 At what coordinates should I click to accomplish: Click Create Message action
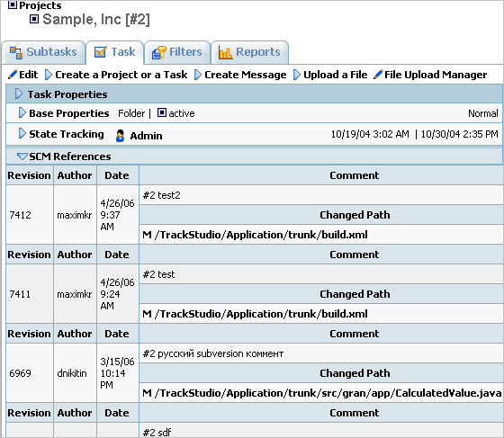(x=246, y=75)
